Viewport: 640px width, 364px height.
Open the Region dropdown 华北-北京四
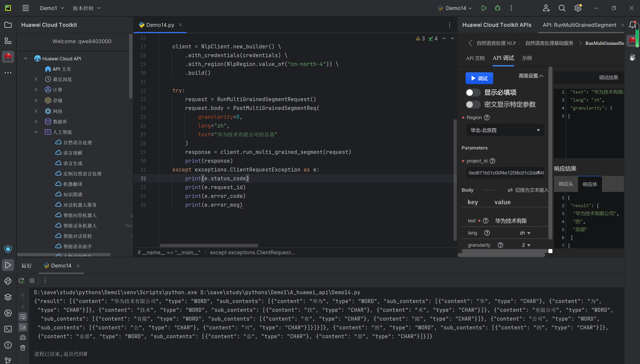click(x=505, y=130)
